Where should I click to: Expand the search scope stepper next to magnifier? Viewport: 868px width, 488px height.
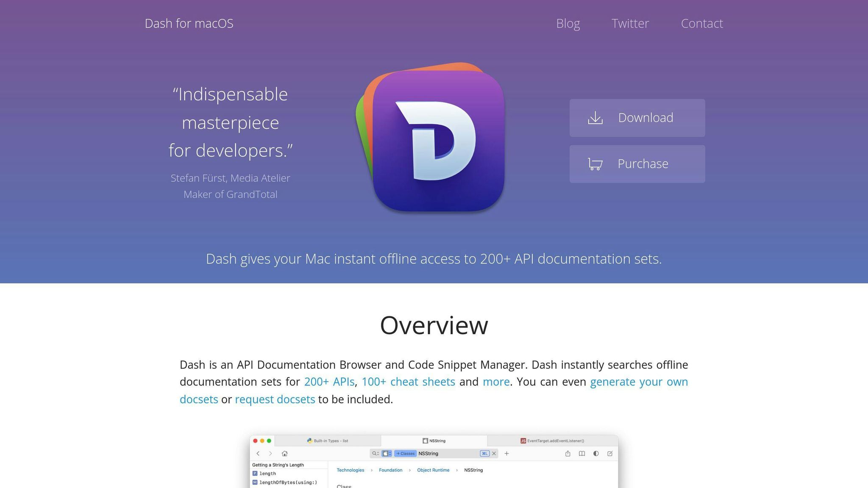click(x=377, y=453)
